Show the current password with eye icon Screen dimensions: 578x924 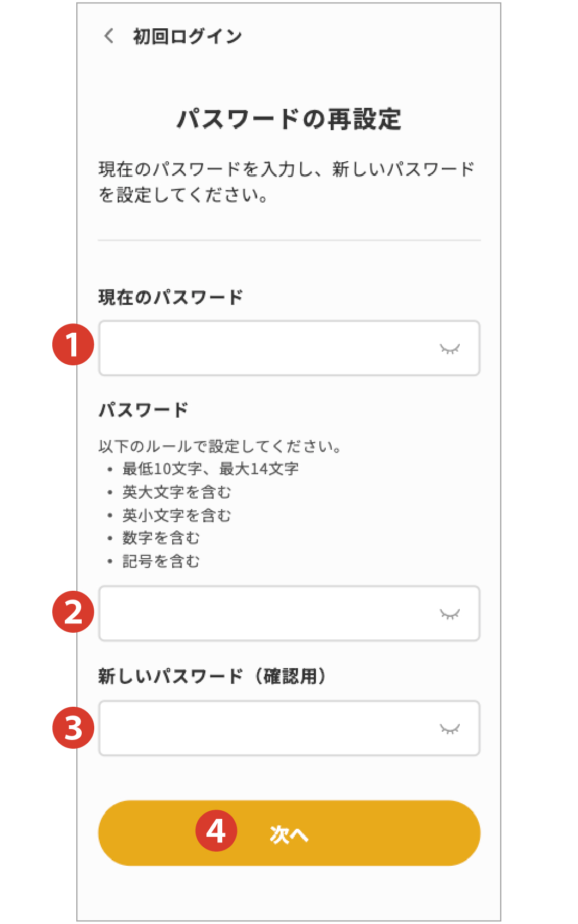tap(449, 348)
